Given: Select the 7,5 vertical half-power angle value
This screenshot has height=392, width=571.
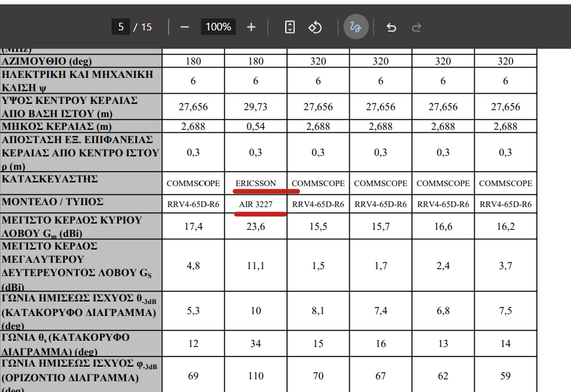Looking at the screenshot, I should point(506,310).
